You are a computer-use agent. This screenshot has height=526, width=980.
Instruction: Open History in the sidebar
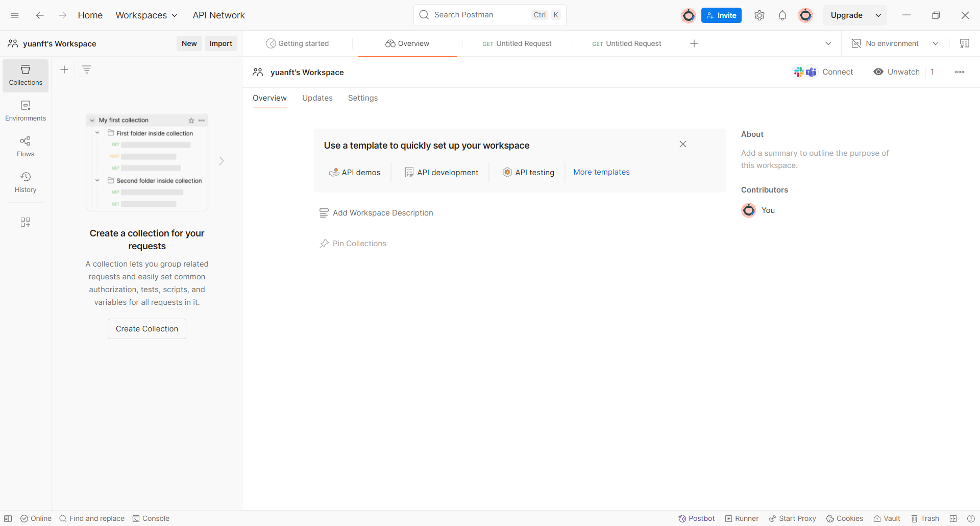click(26, 183)
